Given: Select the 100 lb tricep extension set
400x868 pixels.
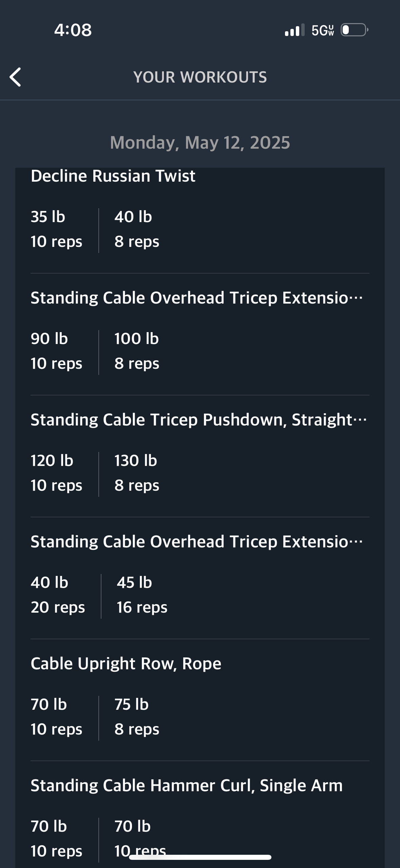Looking at the screenshot, I should click(x=137, y=351).
